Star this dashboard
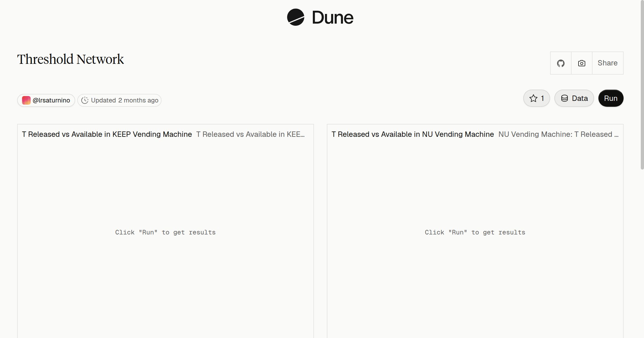Viewport: 644px width, 338px height. [x=537, y=98]
